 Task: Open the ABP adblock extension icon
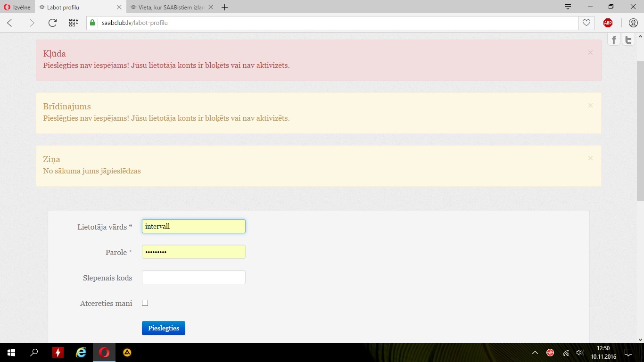[608, 23]
